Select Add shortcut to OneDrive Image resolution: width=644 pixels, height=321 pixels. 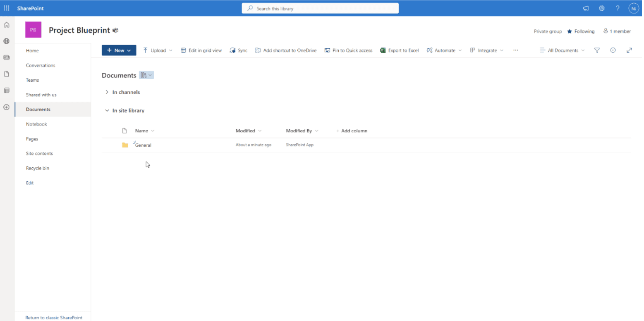tap(285, 50)
